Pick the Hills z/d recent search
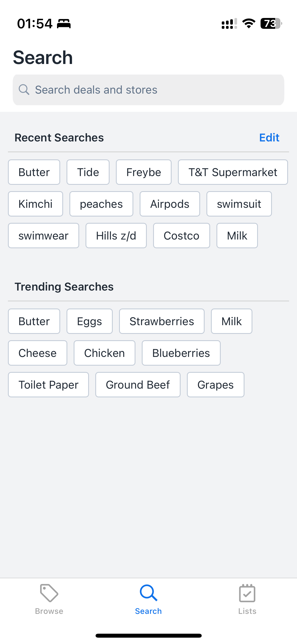Viewport: 297px width, 644px height. [x=116, y=236]
